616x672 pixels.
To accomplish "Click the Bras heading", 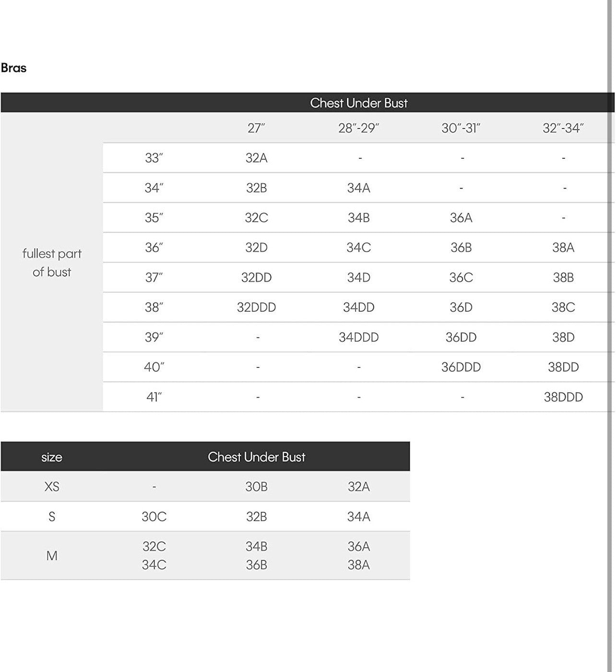I will pos(13,68).
